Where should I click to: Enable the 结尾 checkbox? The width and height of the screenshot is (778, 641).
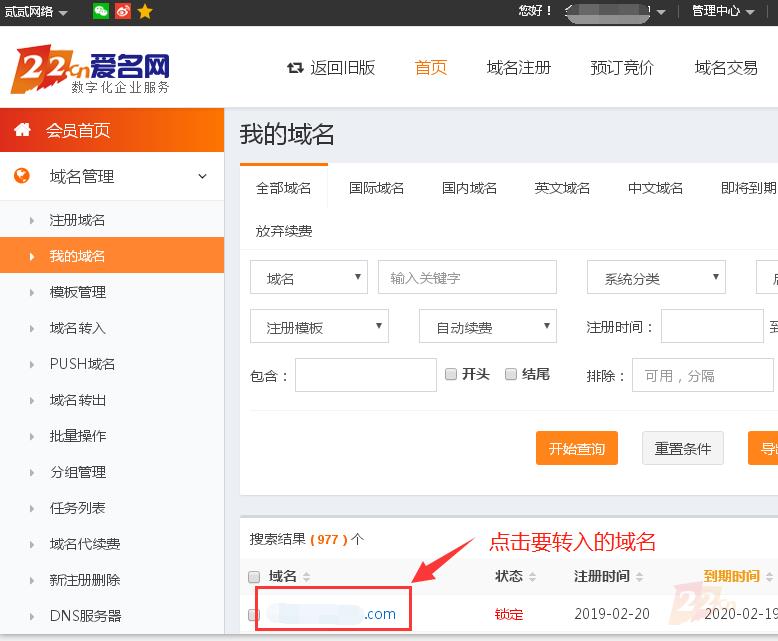coord(511,374)
